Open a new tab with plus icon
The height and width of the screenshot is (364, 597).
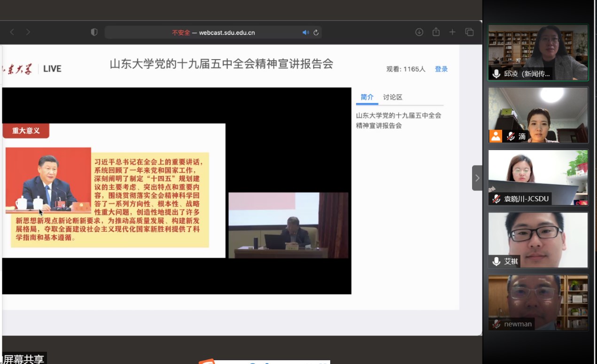452,32
